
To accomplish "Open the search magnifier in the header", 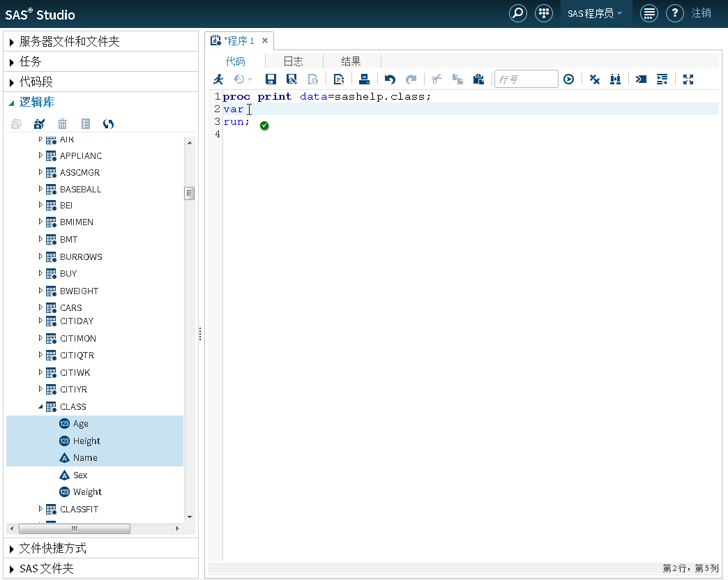I will tap(517, 13).
